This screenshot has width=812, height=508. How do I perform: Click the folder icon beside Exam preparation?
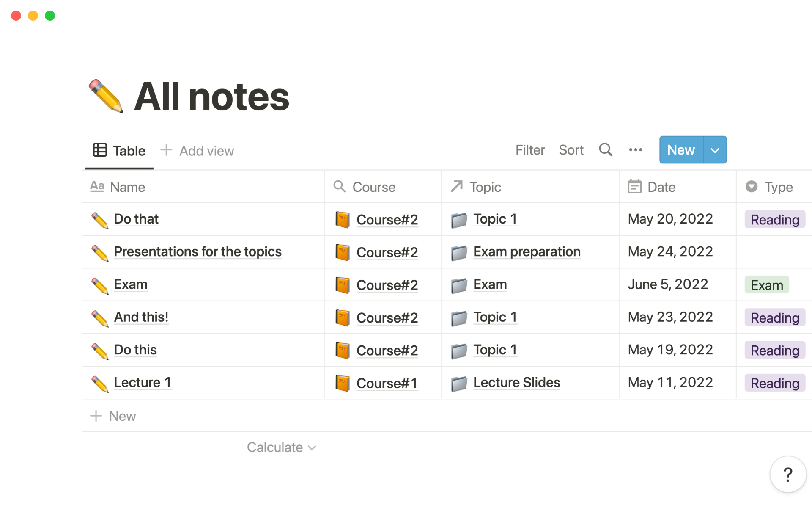[459, 253]
